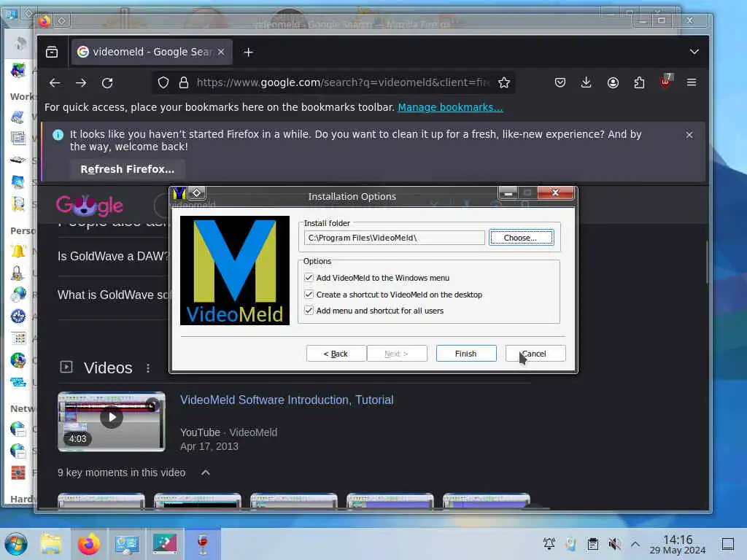Open the Start menu orb on the taskbar

(16, 544)
